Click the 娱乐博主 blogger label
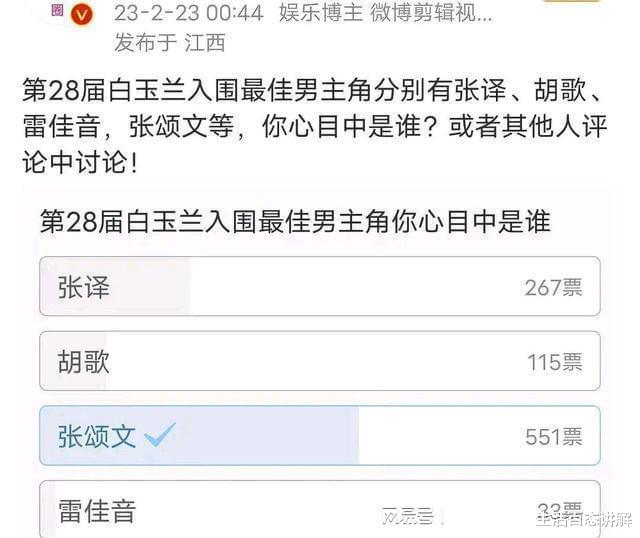This screenshot has height=538, width=640. [x=321, y=13]
